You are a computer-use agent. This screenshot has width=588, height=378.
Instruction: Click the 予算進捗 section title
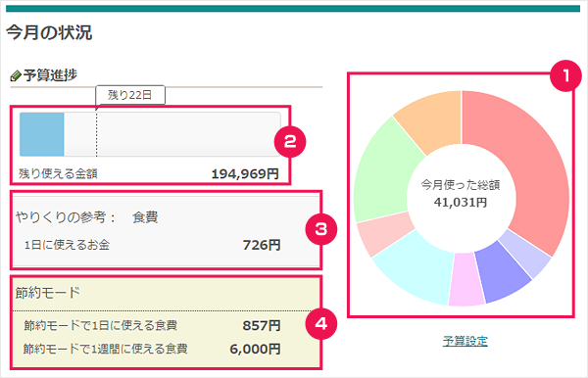tap(50, 75)
